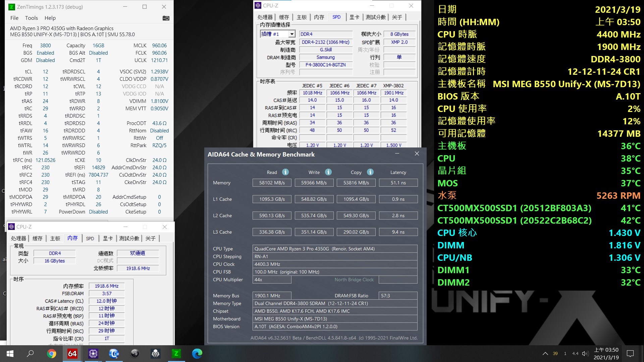Click open taskbar icon left of MSI dragon
The image size is (644, 362).
point(135,354)
